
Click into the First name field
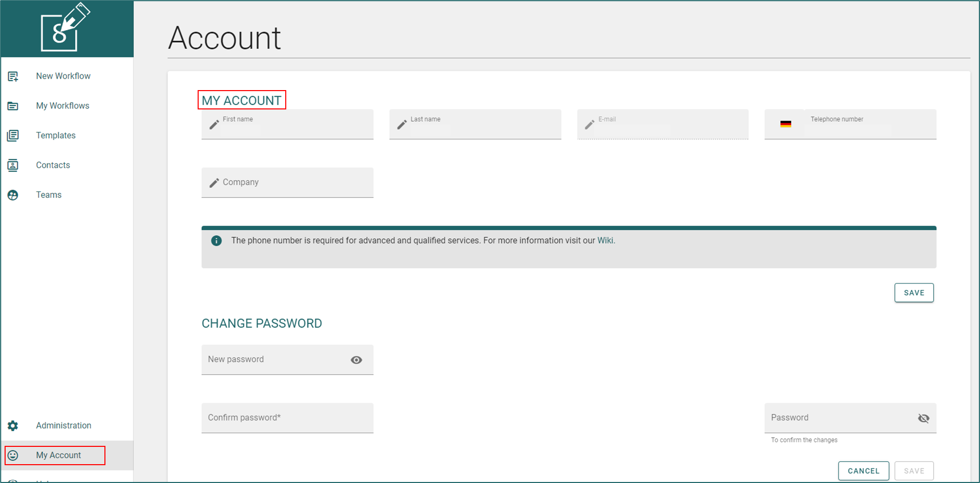click(287, 124)
